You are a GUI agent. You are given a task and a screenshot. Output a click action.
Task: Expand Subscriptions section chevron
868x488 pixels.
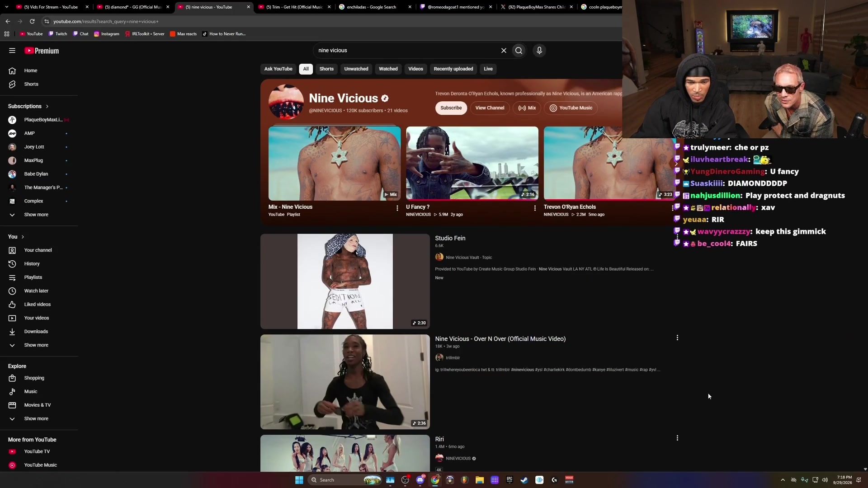(47, 106)
